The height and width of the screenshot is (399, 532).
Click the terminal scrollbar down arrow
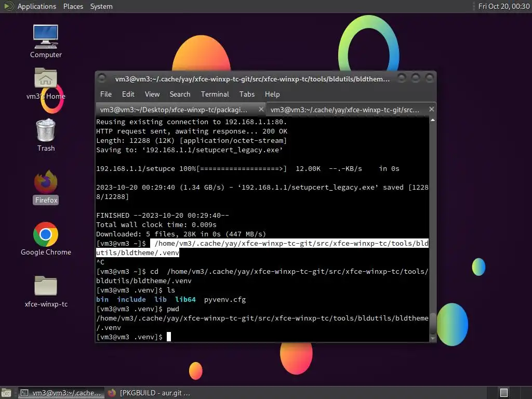pyautogui.click(x=433, y=338)
